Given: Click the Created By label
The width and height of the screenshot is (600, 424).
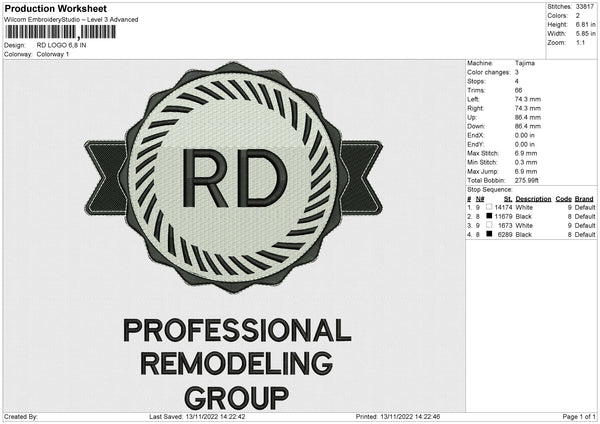Looking at the screenshot, I should point(21,416).
